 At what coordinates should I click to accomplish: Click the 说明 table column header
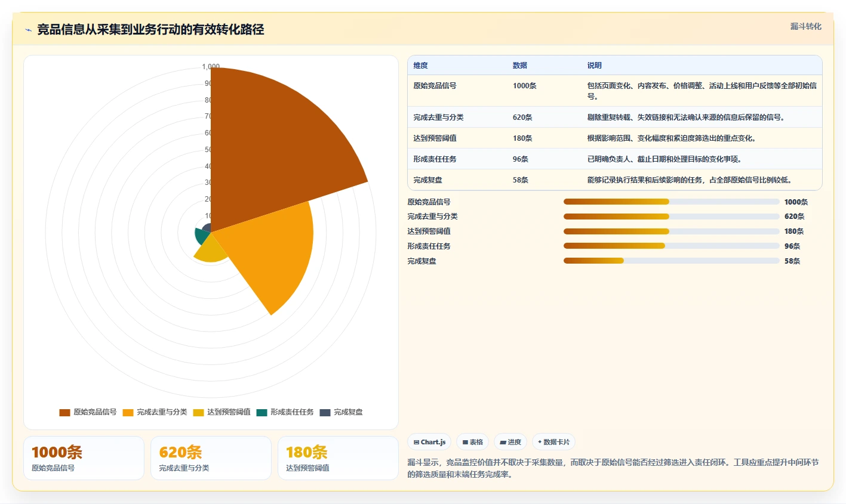coord(594,66)
